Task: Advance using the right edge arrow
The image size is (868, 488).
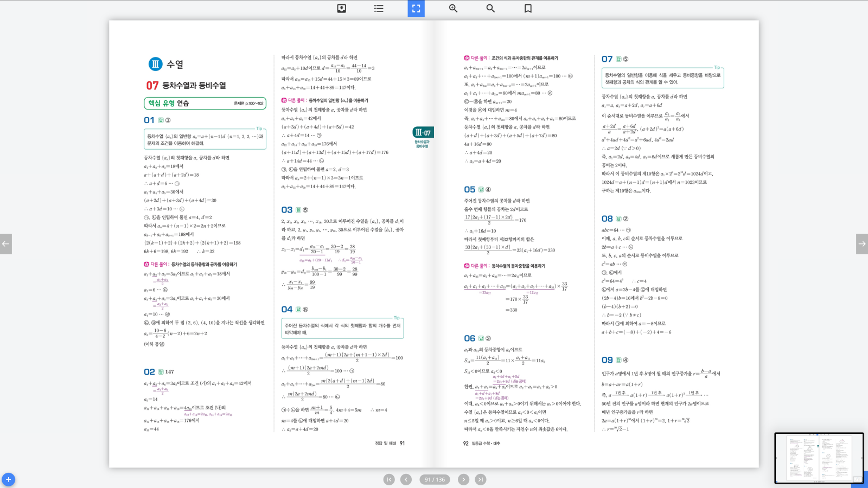Action: [x=861, y=244]
